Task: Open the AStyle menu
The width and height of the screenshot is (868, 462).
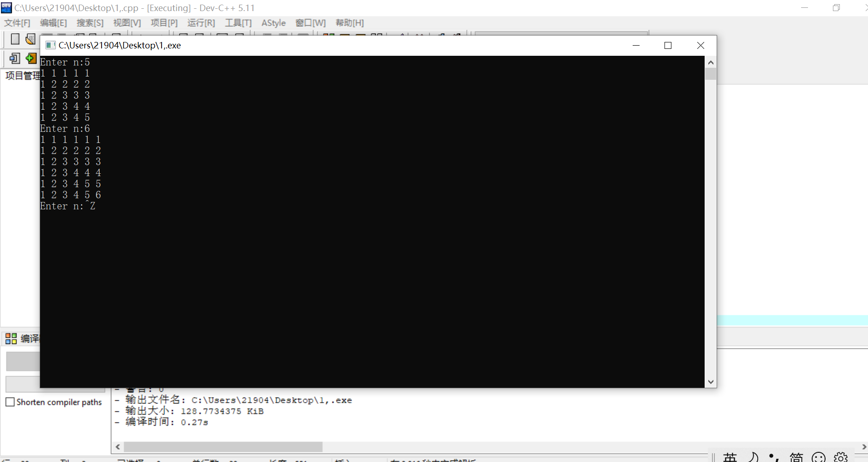Action: click(x=274, y=23)
